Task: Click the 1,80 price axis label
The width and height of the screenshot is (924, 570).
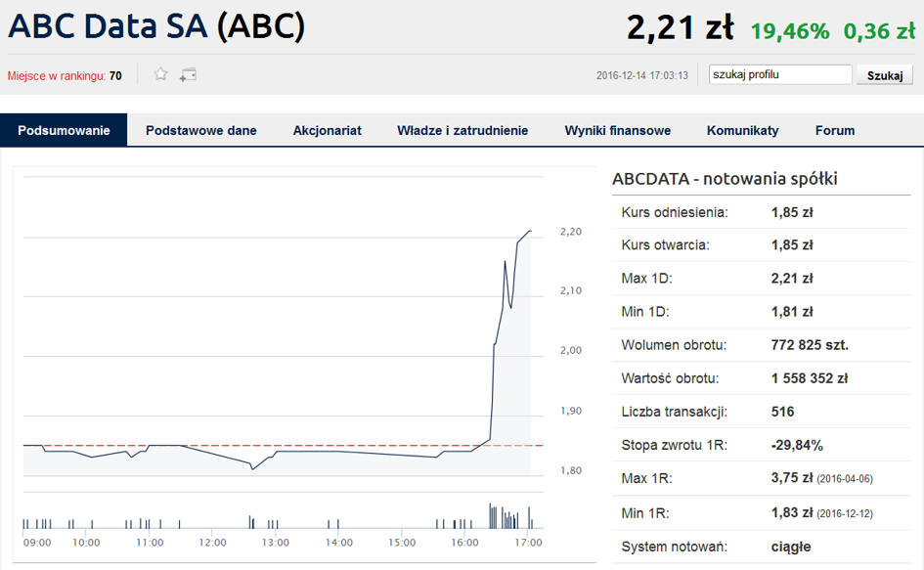Action: tap(571, 470)
